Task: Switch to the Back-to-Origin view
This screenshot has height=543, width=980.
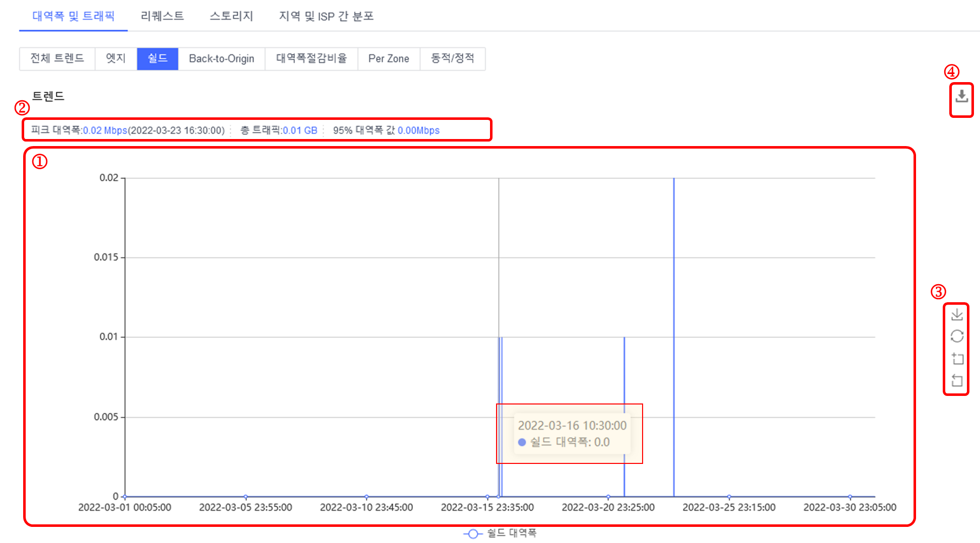Action: point(221,58)
